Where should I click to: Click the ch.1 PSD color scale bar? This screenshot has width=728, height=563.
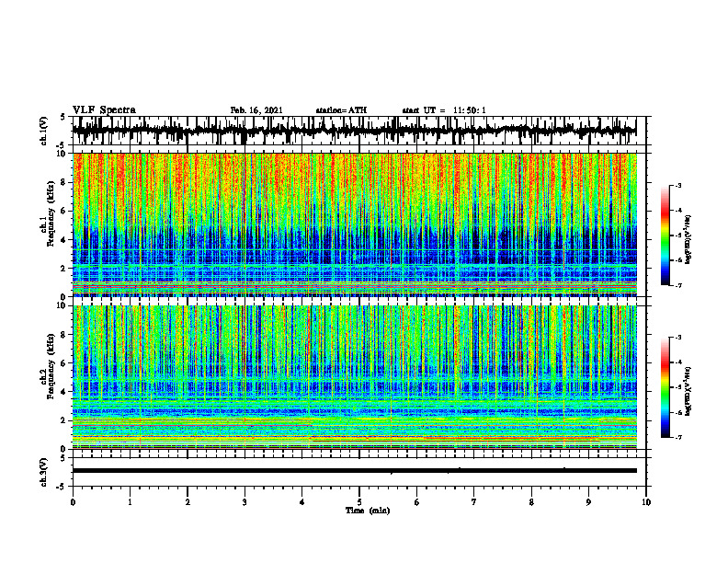click(x=665, y=236)
